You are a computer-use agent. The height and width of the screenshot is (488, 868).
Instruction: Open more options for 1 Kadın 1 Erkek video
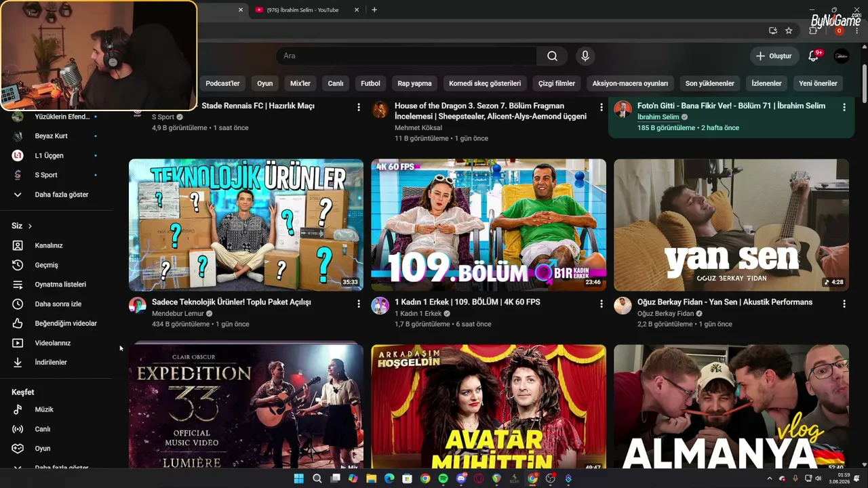[601, 304]
